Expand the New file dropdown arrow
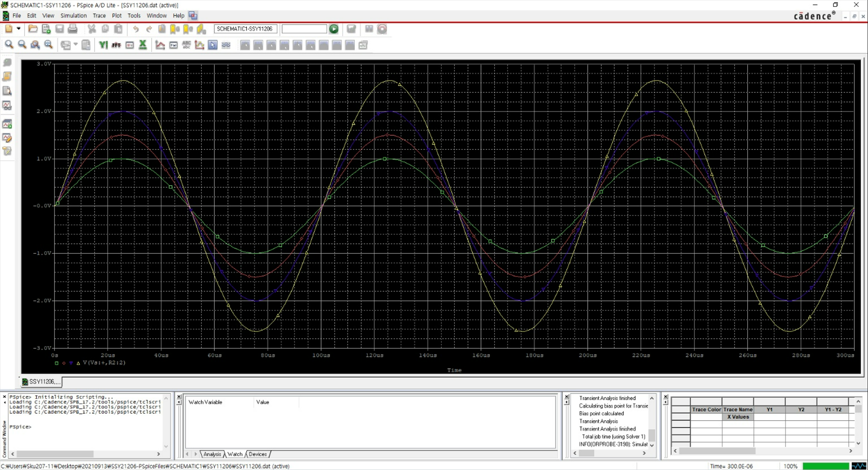 [x=18, y=29]
